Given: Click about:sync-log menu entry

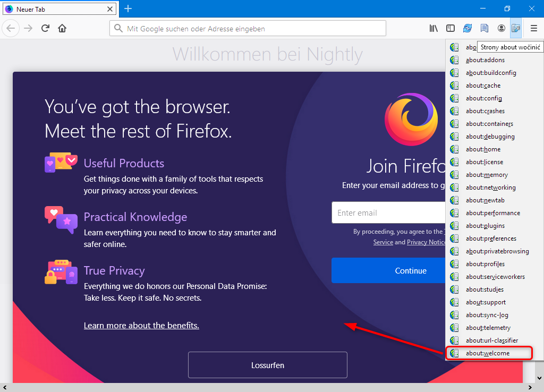Looking at the screenshot, I should [x=495, y=315].
